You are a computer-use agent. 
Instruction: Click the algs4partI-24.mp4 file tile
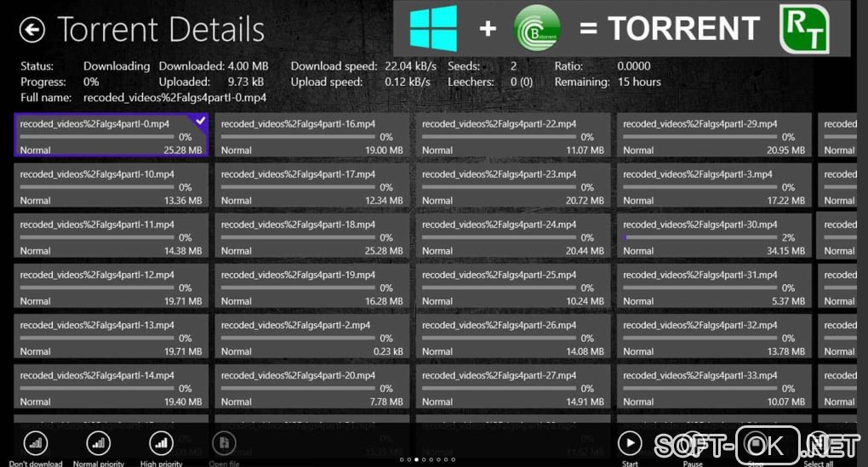pos(513,236)
